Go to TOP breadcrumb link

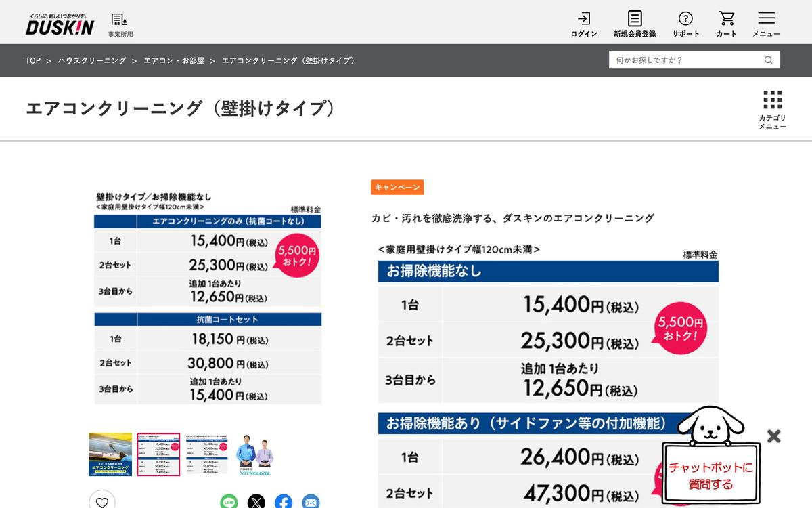tap(33, 60)
